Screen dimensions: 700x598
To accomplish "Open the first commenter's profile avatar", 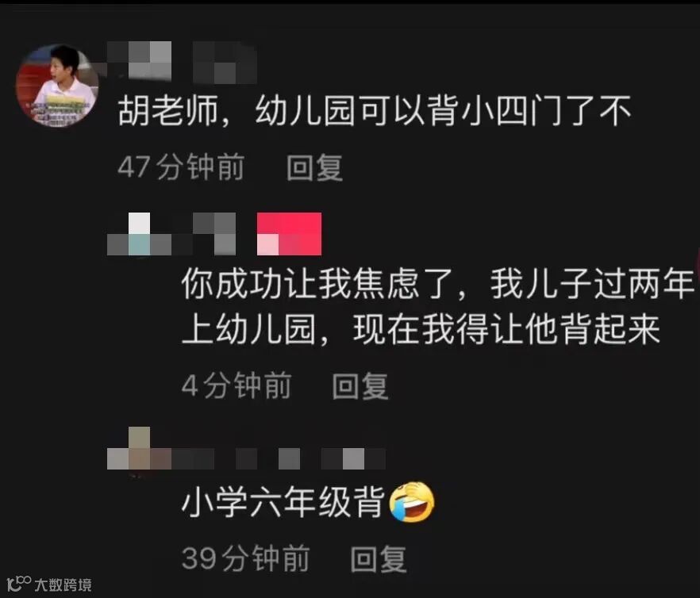I will (x=56, y=85).
